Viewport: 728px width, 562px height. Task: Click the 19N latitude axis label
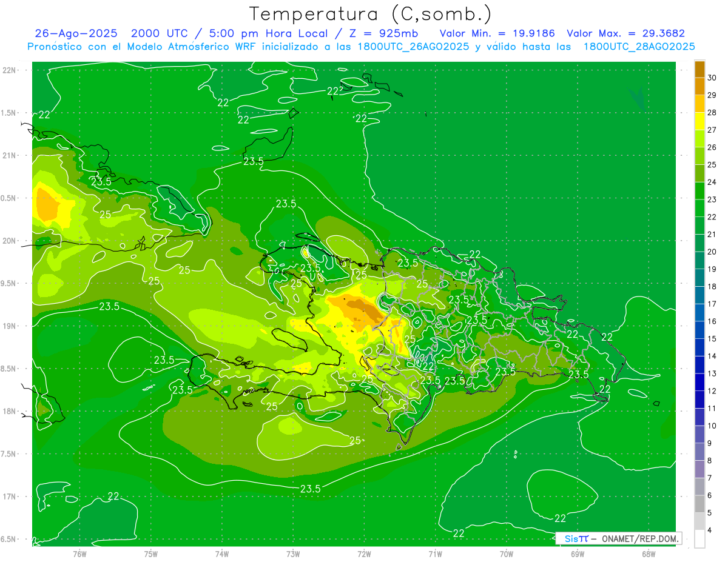click(9, 326)
